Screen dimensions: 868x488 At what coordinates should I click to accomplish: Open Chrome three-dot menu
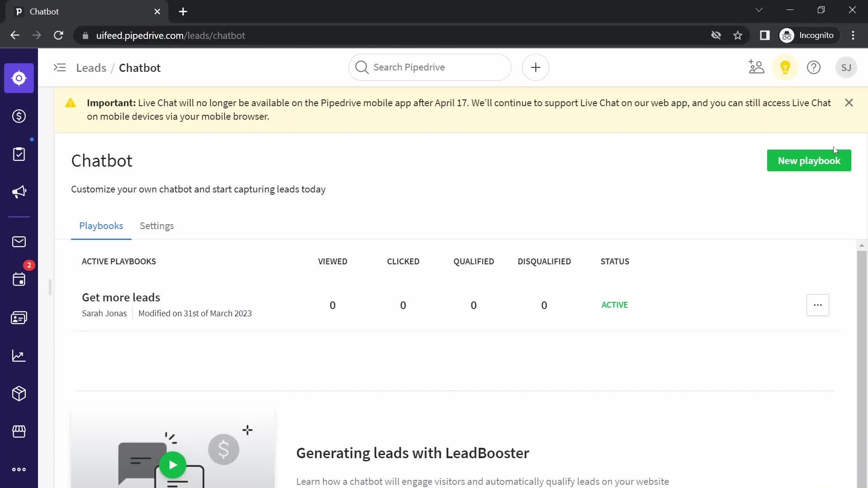(x=853, y=35)
